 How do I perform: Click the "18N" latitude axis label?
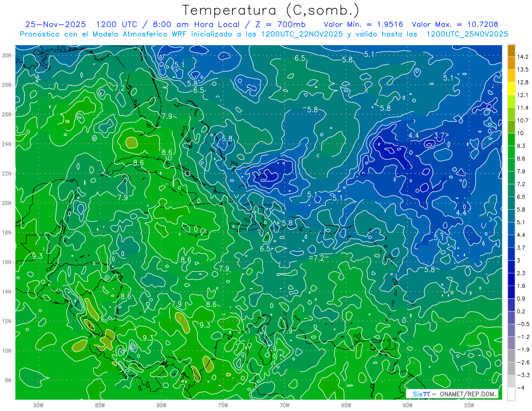7,232
